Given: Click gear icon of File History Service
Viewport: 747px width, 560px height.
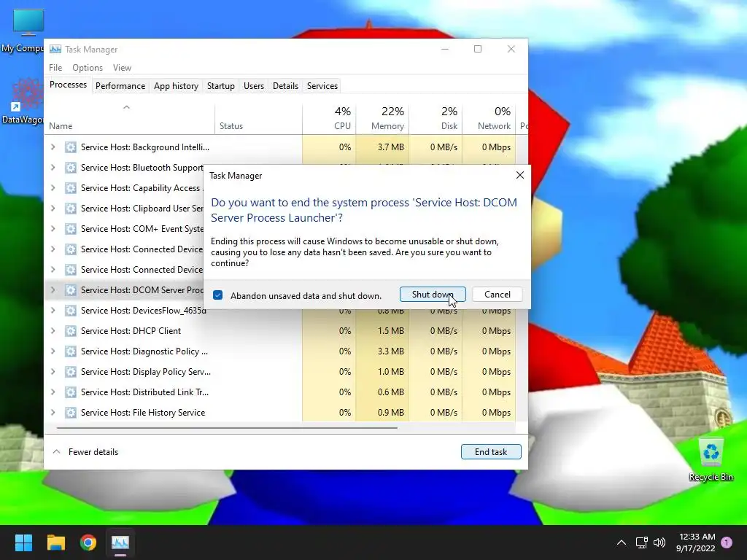Looking at the screenshot, I should point(71,413).
